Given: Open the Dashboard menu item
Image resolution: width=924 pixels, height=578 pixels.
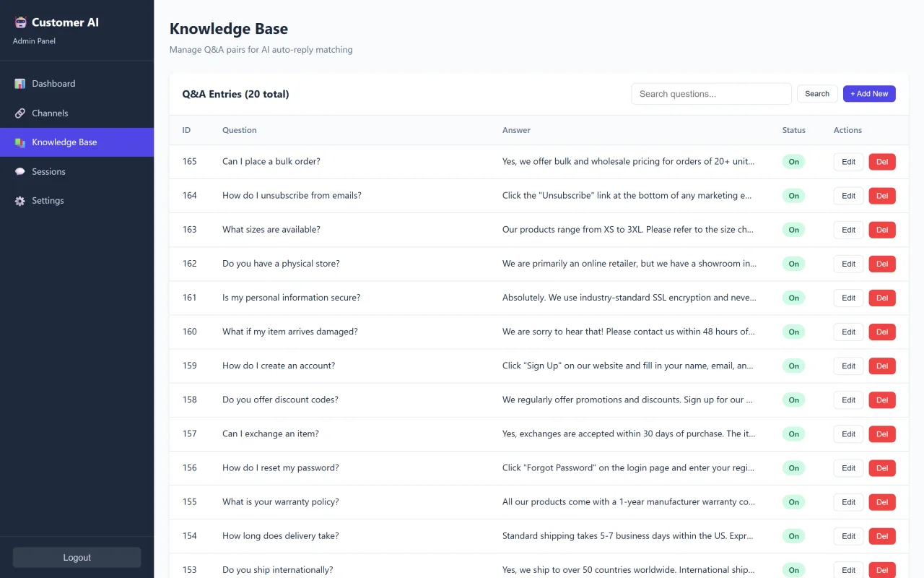Looking at the screenshot, I should pos(77,84).
